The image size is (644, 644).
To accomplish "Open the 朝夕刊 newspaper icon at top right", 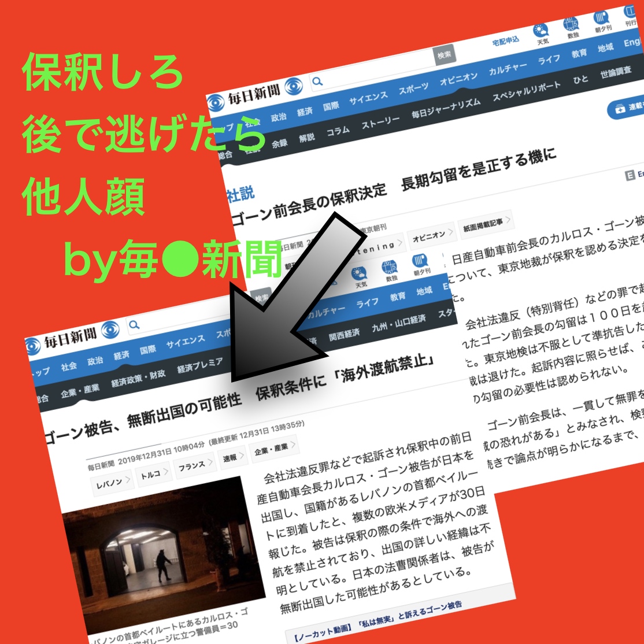I will (x=601, y=18).
